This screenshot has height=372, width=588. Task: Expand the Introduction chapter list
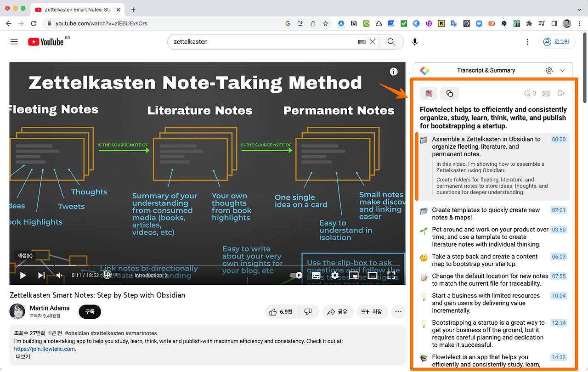(x=150, y=275)
